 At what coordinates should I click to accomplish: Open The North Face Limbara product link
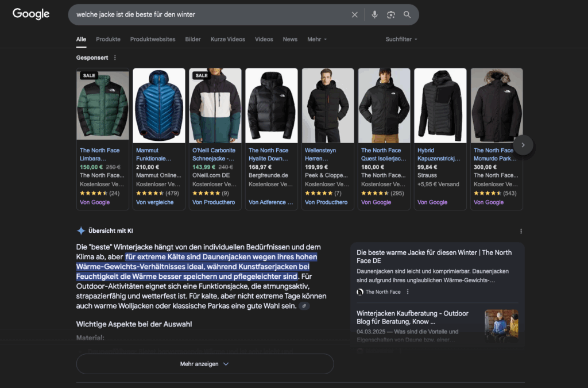click(100, 154)
